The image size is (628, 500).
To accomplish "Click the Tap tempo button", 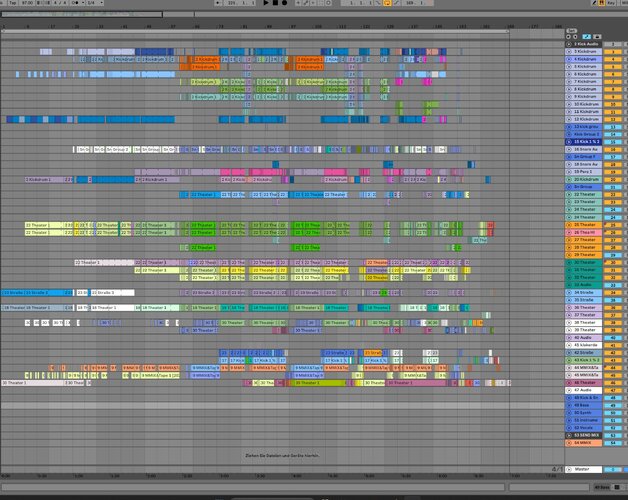I will [x=12, y=3].
